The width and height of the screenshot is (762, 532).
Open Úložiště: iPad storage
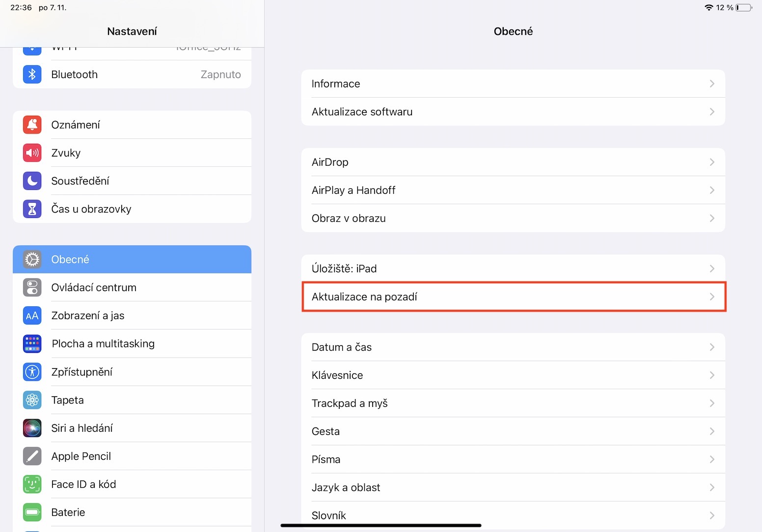[x=513, y=269]
